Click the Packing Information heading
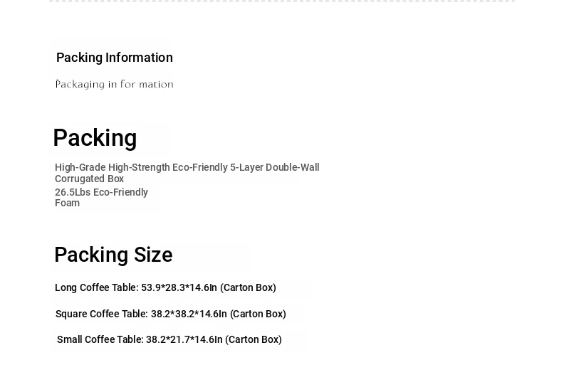The width and height of the screenshot is (564, 392). (115, 58)
